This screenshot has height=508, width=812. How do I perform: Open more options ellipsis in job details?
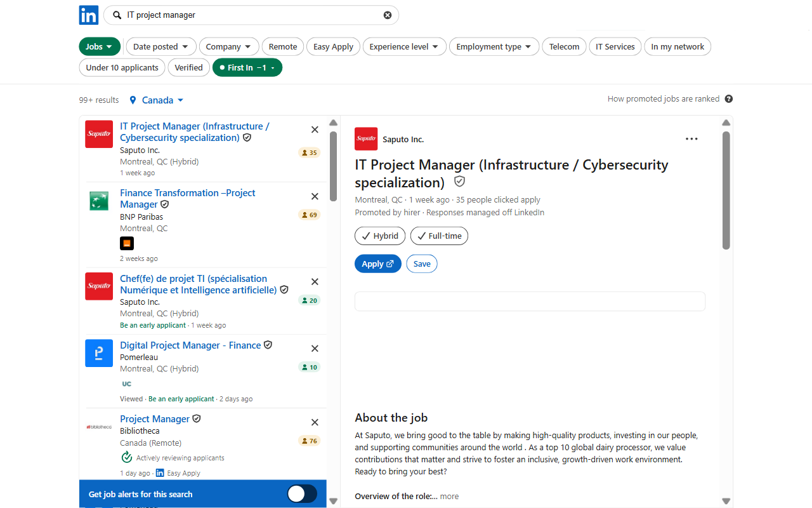coord(691,139)
